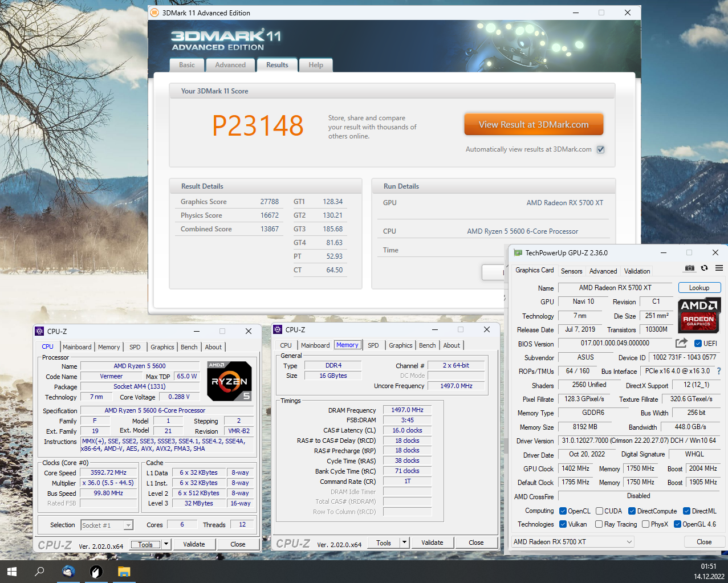Open the SPD tab in right CPU-Z

click(x=373, y=345)
